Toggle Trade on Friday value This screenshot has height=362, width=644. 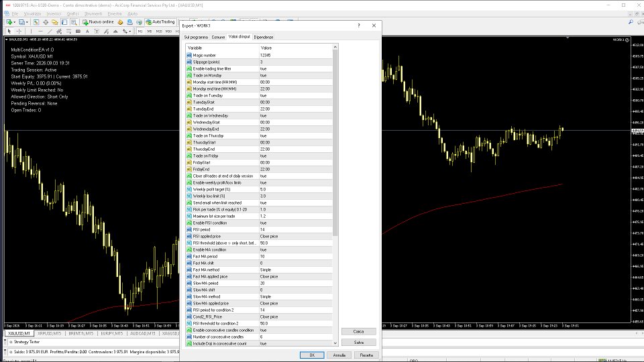pos(296,156)
